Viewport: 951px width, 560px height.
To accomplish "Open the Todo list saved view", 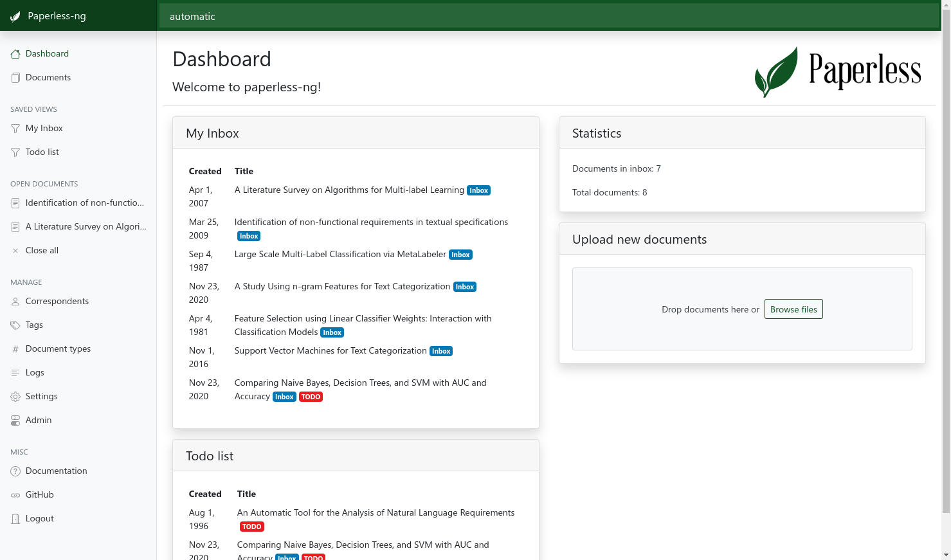I will tap(42, 152).
